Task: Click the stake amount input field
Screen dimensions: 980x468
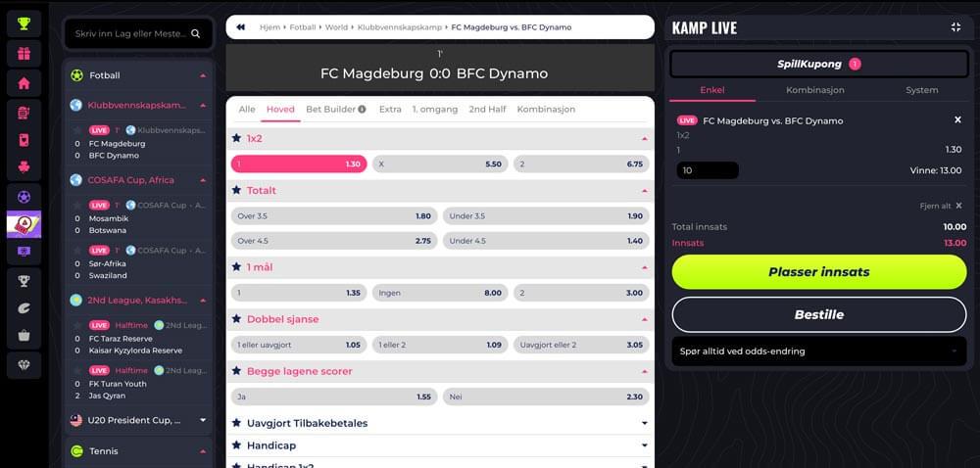Action: (708, 170)
